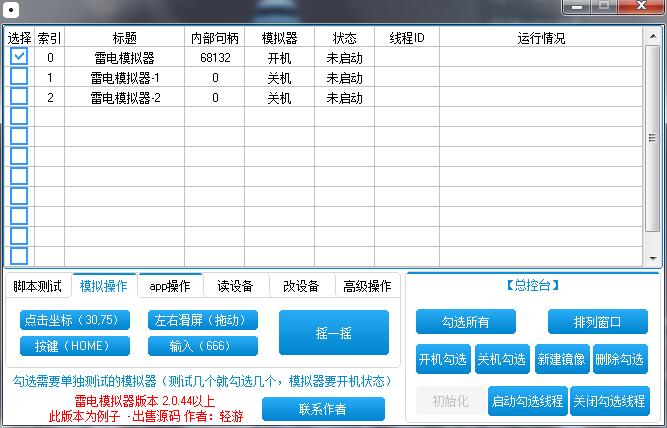The height and width of the screenshot is (428, 667).
Task: Go to the 读设备 tab
Action: tap(235, 286)
